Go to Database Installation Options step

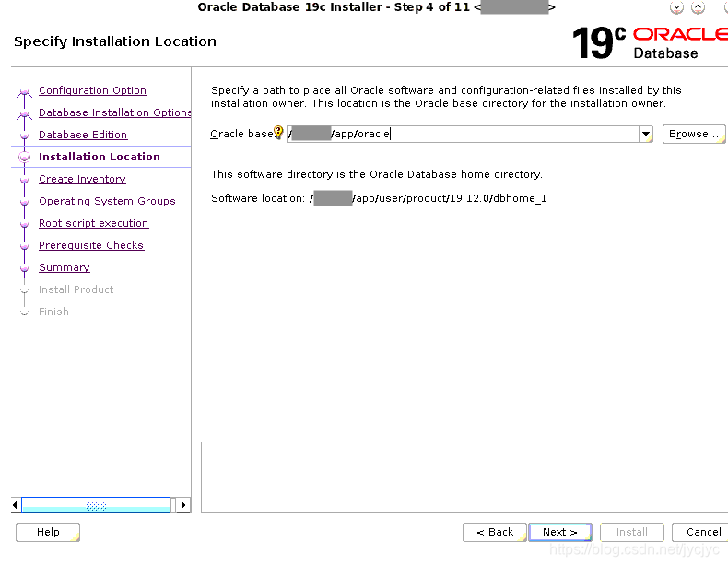pos(115,112)
